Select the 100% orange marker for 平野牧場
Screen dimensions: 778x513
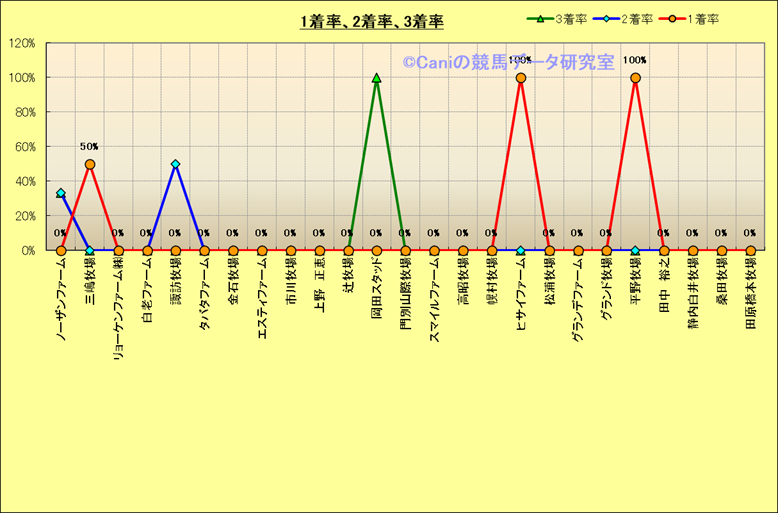pyautogui.click(x=635, y=78)
